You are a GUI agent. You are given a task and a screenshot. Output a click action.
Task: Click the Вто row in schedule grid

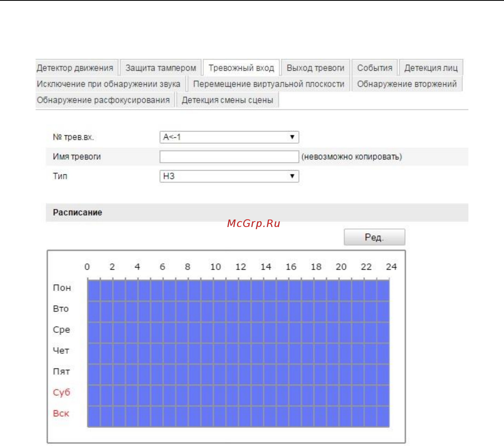pos(238,311)
